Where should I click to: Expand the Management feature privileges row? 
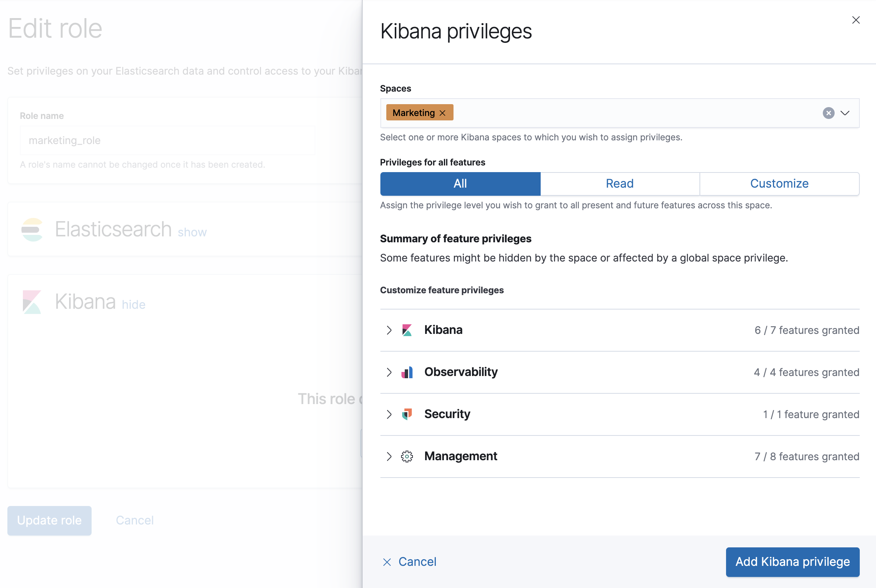click(389, 457)
